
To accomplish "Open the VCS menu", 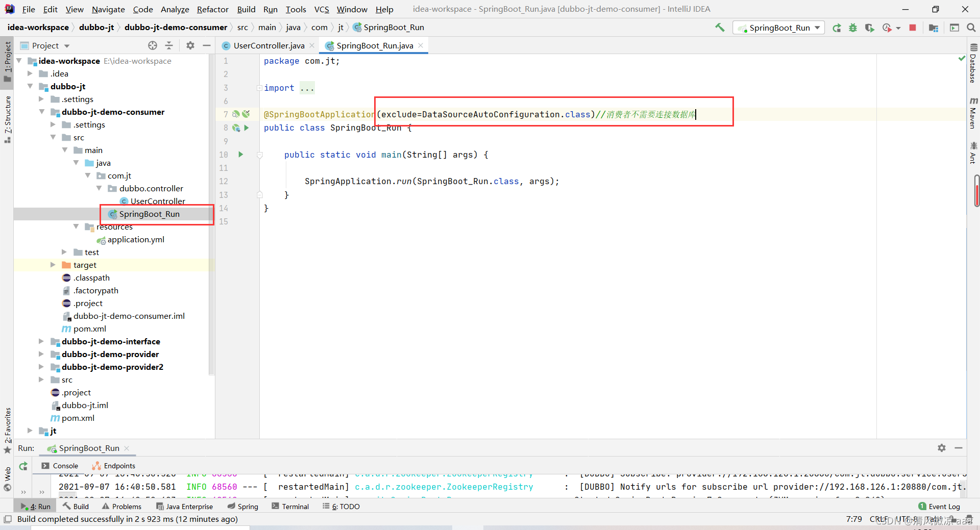I will (x=322, y=9).
